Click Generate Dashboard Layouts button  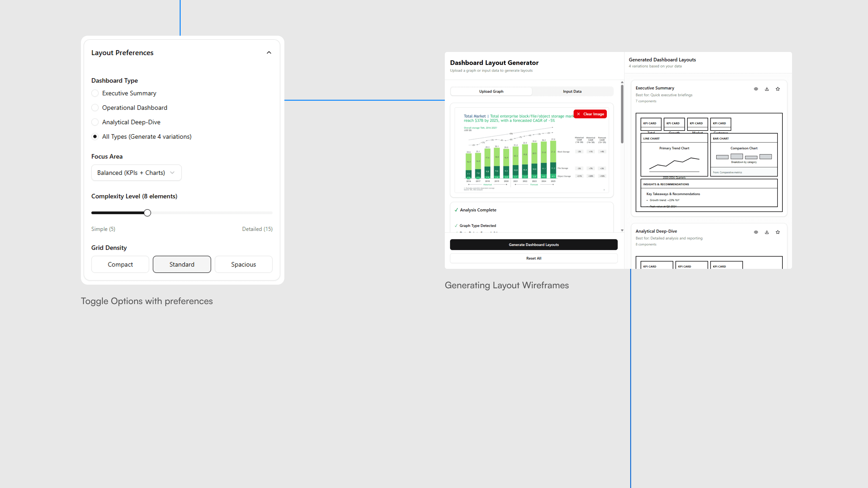533,245
